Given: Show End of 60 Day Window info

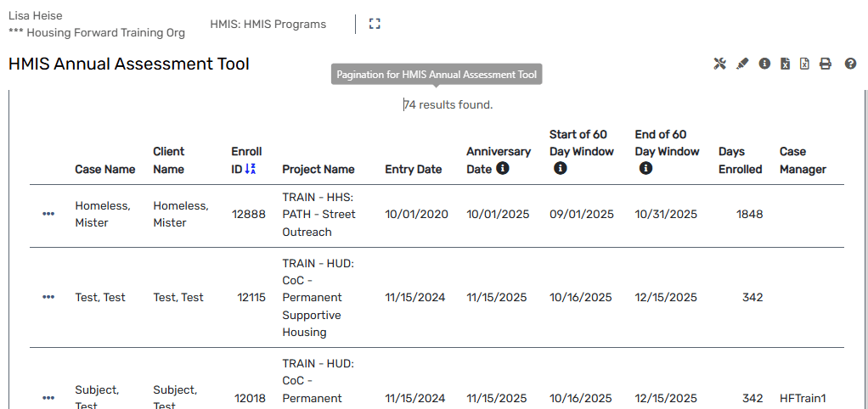Looking at the screenshot, I should click(x=645, y=169).
